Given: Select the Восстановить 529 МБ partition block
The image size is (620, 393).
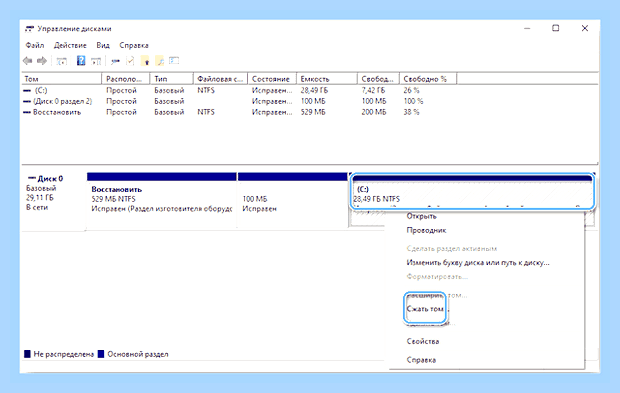Looking at the screenshot, I should pos(162,200).
